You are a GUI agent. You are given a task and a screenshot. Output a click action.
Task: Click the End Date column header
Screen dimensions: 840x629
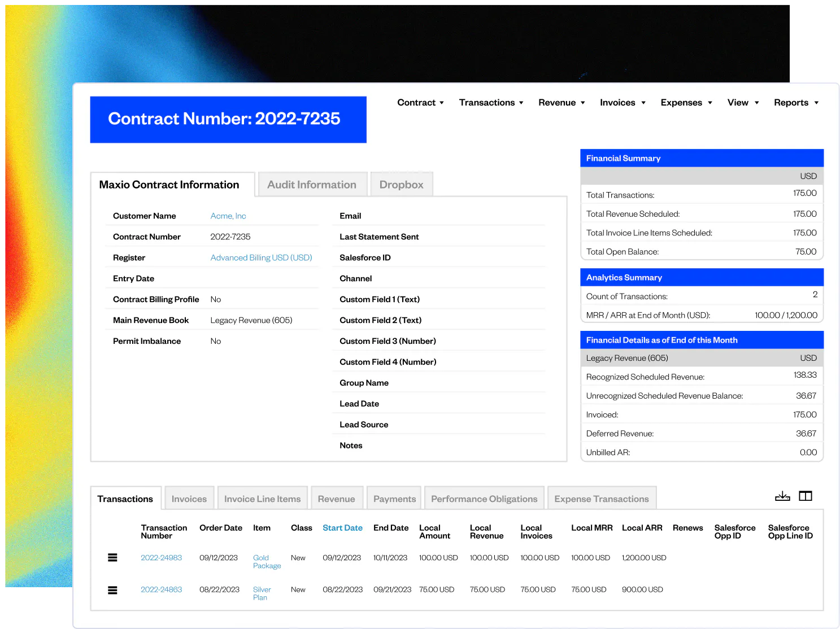pyautogui.click(x=391, y=528)
